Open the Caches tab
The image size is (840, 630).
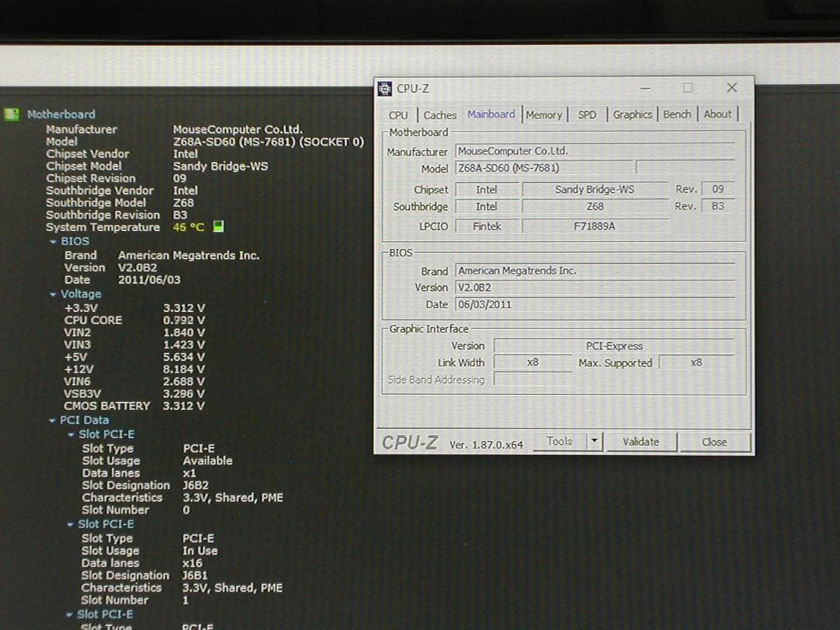click(x=439, y=114)
